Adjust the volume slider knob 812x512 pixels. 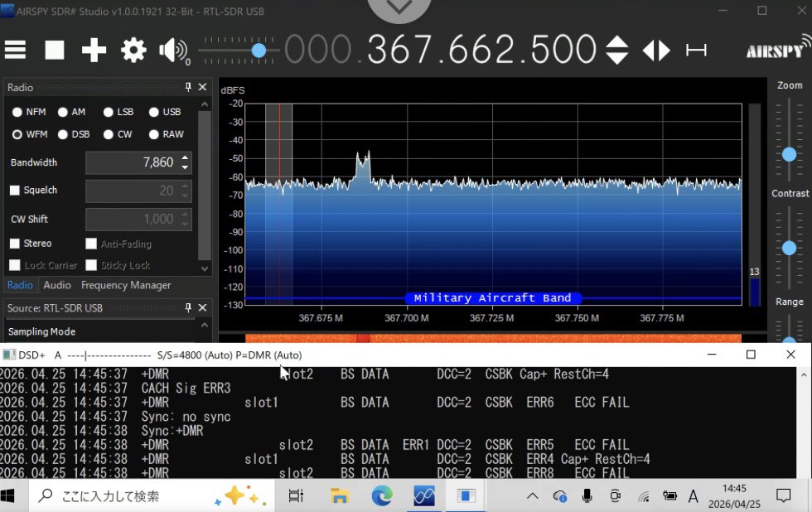[x=259, y=51]
